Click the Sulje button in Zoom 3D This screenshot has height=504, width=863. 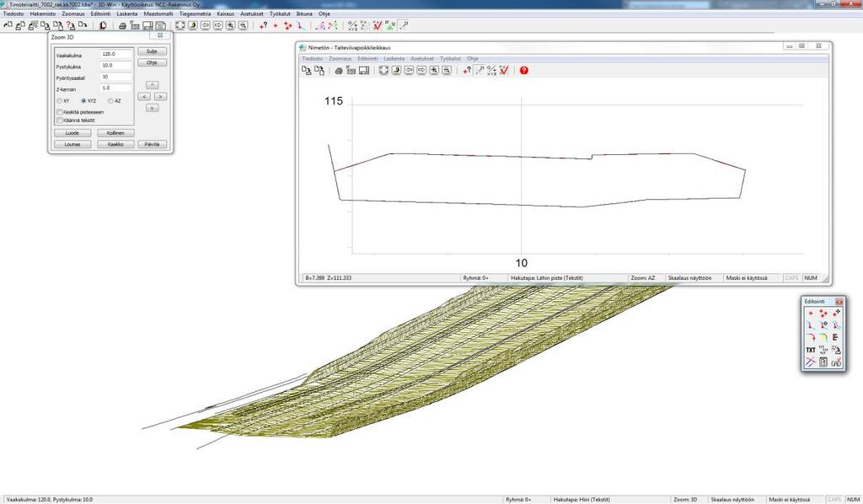point(152,51)
